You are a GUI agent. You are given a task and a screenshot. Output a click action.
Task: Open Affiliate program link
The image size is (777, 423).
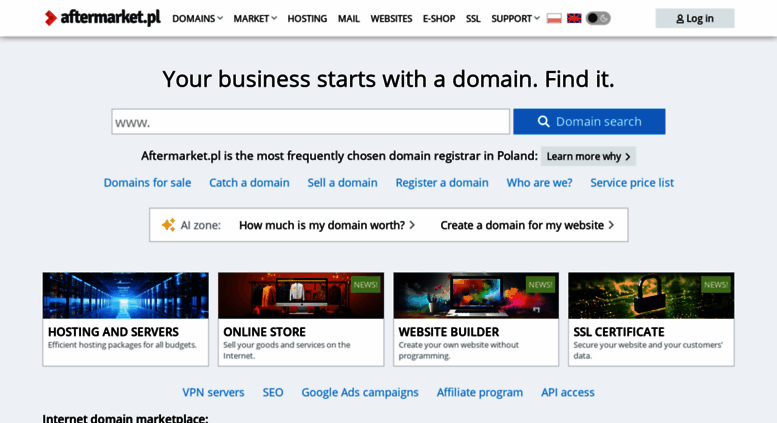(480, 392)
